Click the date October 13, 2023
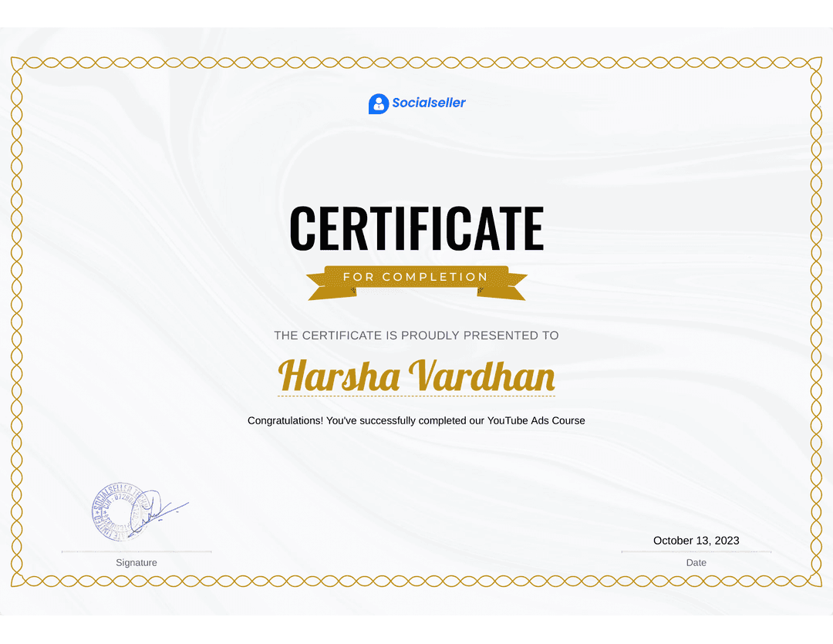This screenshot has width=833, height=644. pos(696,541)
